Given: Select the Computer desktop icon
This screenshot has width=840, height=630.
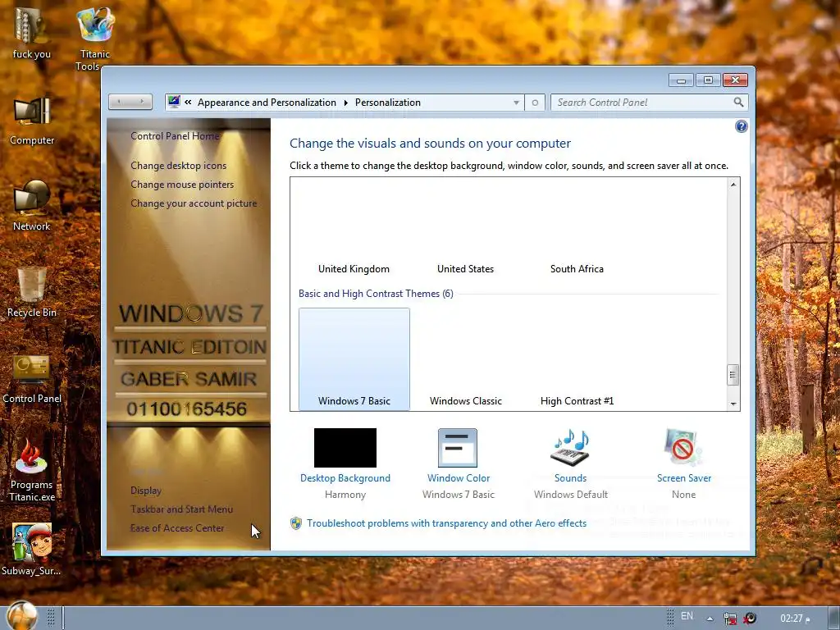Looking at the screenshot, I should [32, 121].
